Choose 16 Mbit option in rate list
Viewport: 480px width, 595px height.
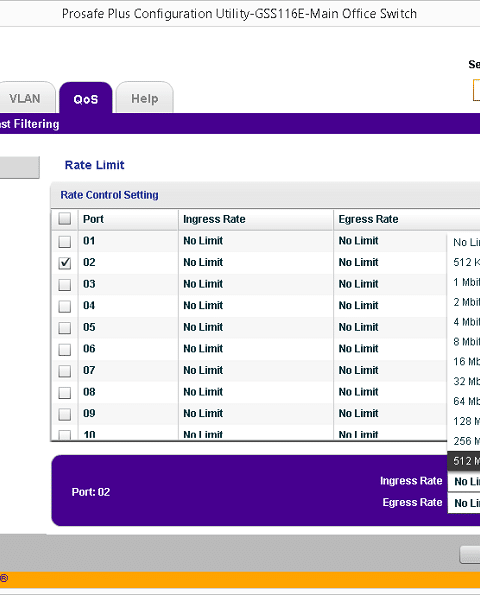coord(464,362)
